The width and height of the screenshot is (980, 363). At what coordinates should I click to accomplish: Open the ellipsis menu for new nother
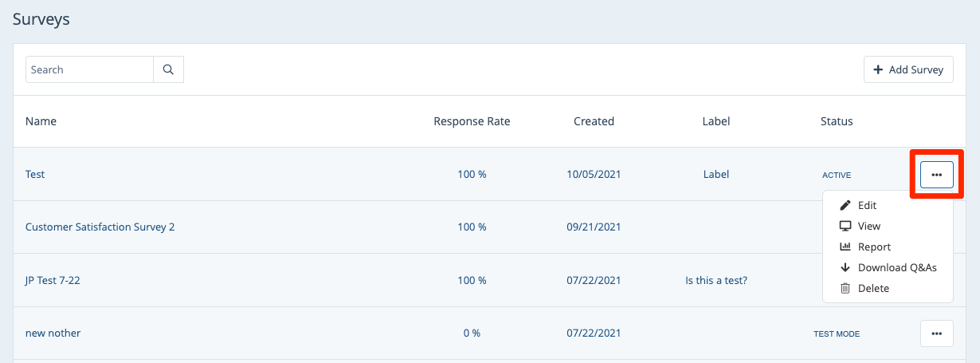point(936,333)
